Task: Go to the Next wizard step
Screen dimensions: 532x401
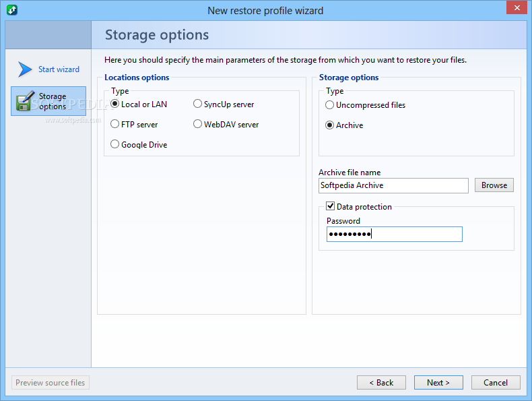Action: (x=438, y=383)
